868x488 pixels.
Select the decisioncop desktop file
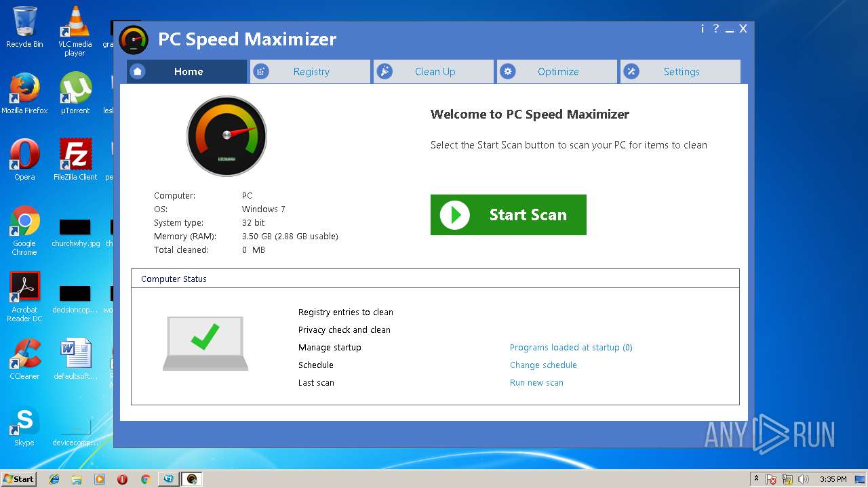[x=75, y=298]
